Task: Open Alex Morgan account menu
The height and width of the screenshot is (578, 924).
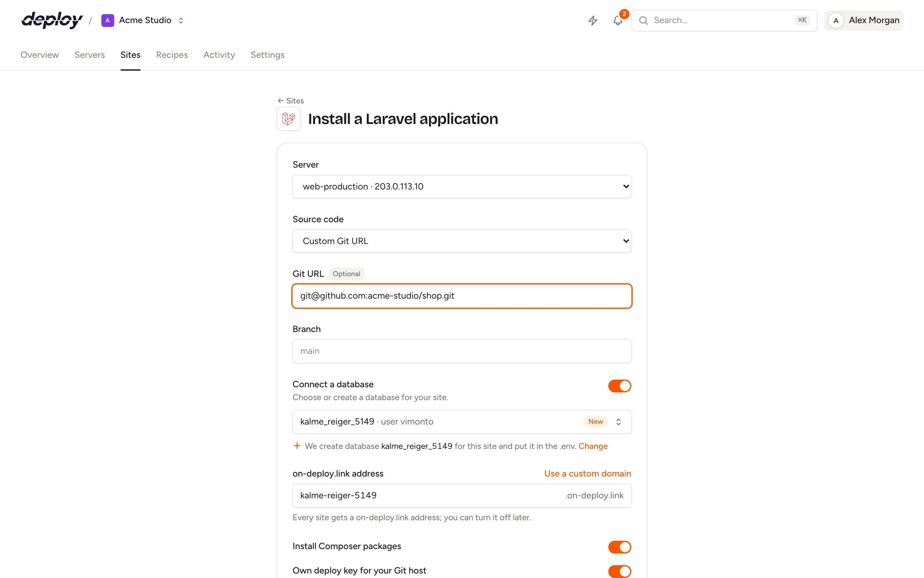Action: coord(864,21)
